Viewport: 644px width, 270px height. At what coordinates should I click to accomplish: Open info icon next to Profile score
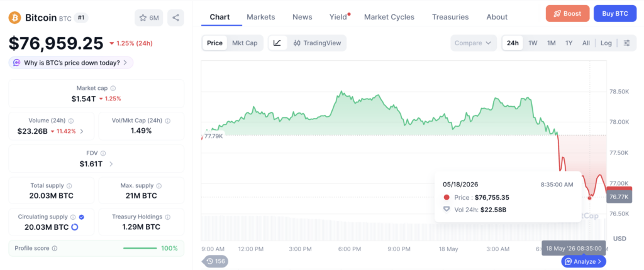55,248
